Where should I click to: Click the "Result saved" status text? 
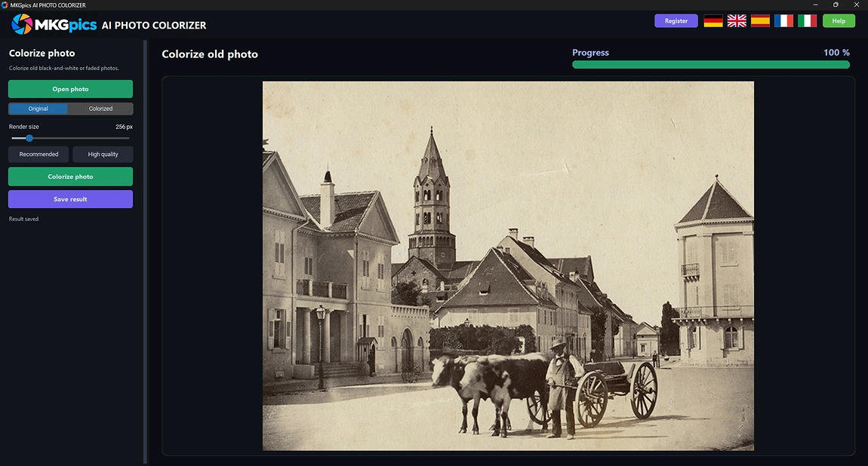(24, 219)
